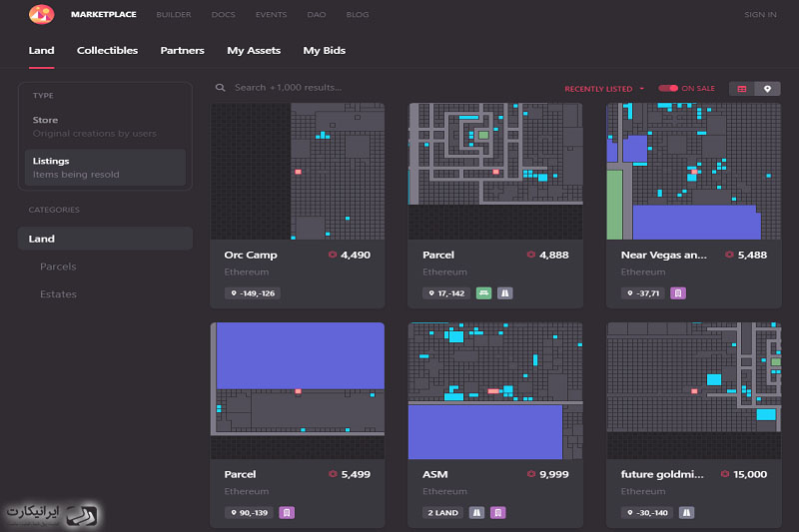The height and width of the screenshot is (532, 799).
Task: Go to MARKETPLACE in top navigation
Action: pos(104,14)
